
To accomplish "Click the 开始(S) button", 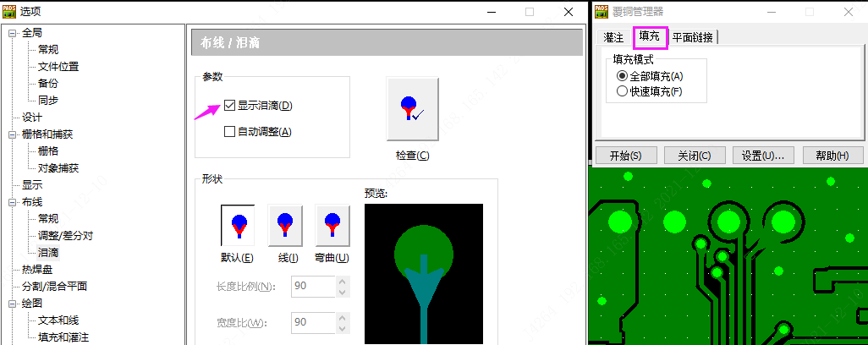I will click(x=624, y=156).
